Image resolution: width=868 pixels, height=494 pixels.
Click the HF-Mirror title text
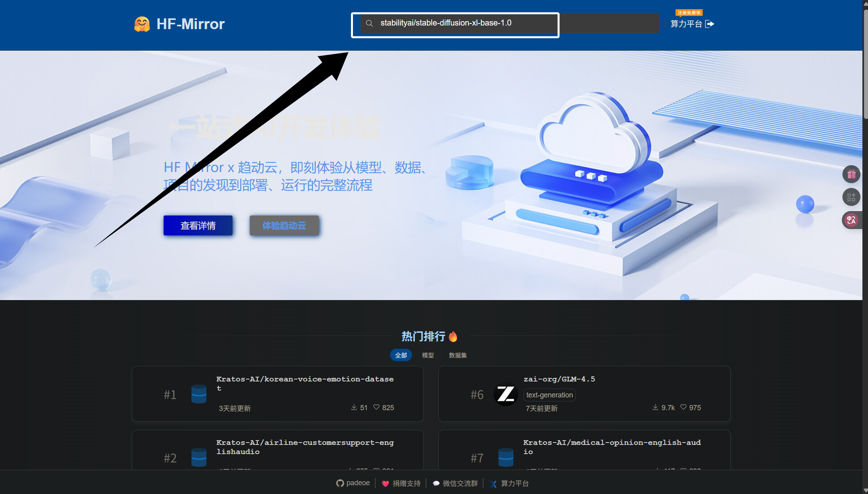(x=190, y=24)
